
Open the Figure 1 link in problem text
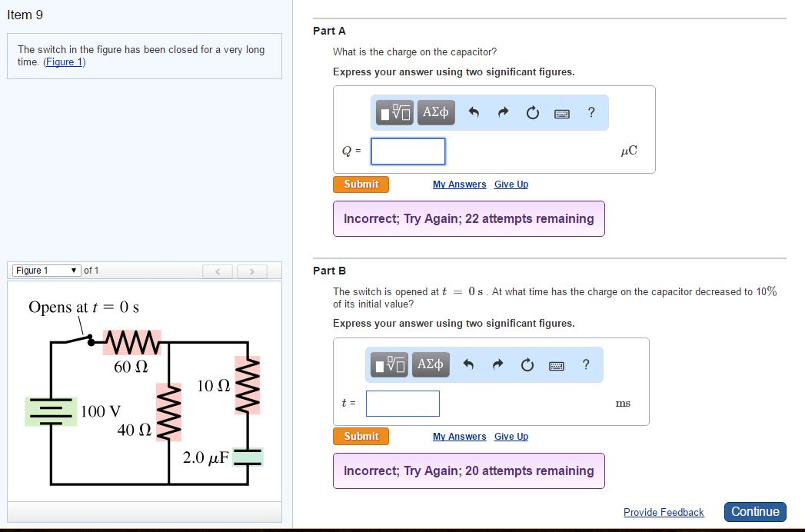[64, 62]
